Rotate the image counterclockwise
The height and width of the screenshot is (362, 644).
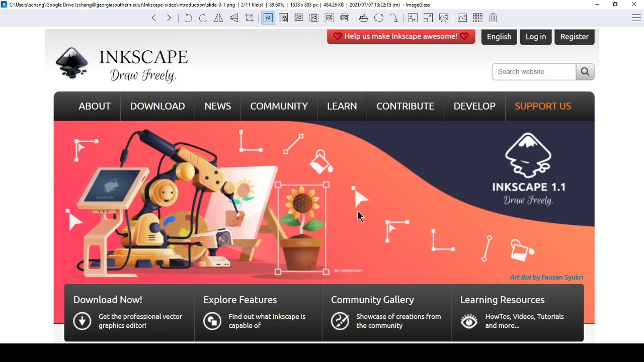pos(188,18)
